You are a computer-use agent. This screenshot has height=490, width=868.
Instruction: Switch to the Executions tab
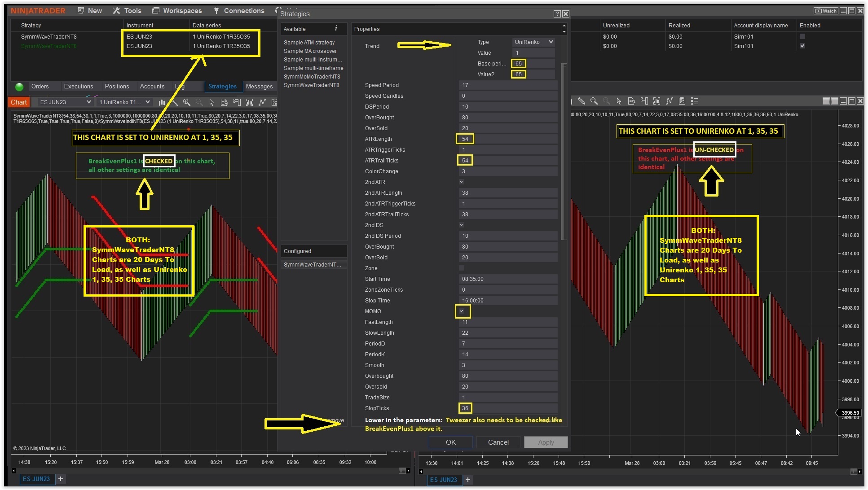79,87
